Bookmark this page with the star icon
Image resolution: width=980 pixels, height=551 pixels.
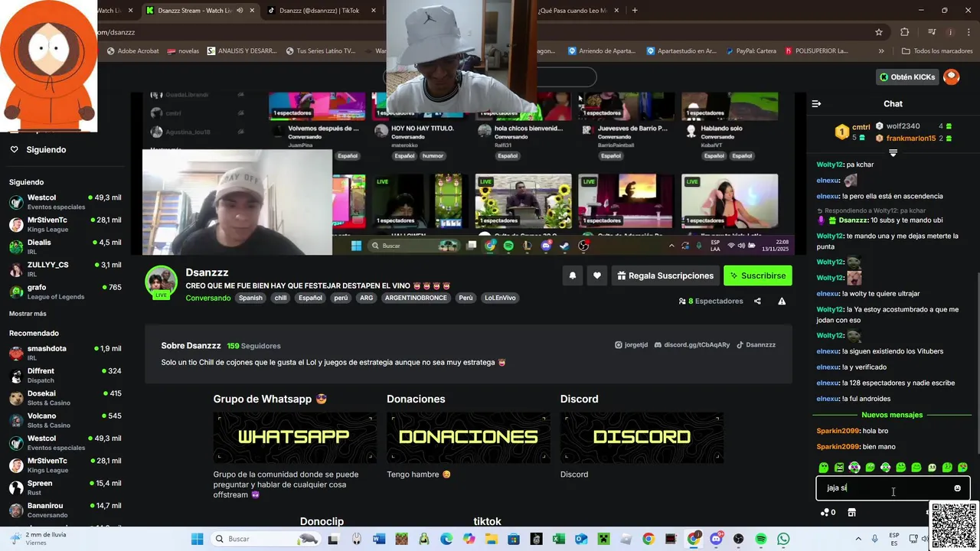(x=879, y=32)
